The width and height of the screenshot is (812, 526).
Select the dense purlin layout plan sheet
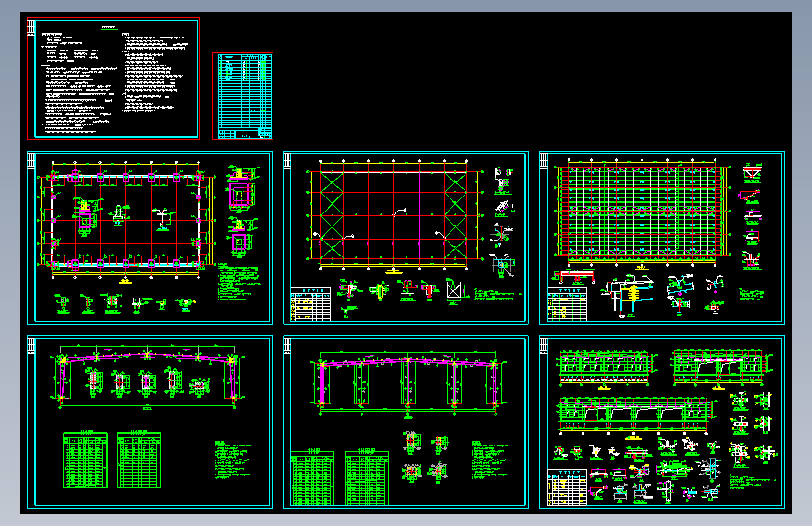tap(662, 238)
